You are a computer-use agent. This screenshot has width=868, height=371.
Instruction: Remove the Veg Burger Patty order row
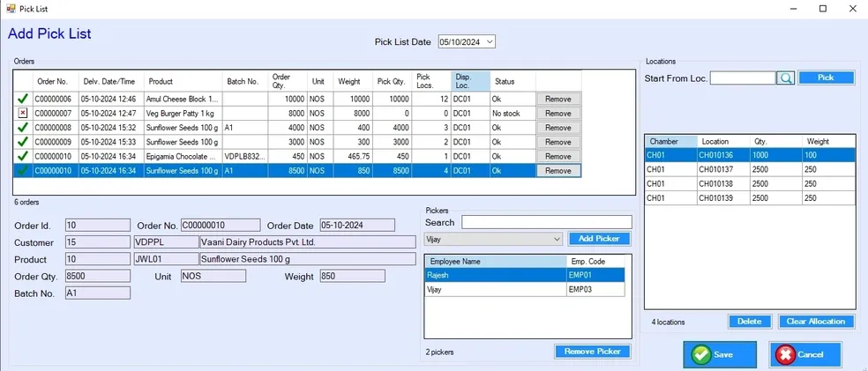pyautogui.click(x=557, y=114)
